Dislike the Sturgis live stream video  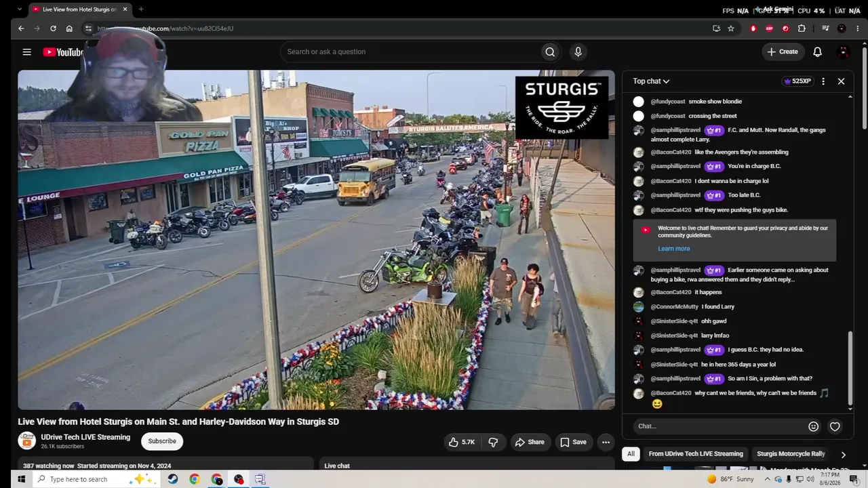pos(493,442)
